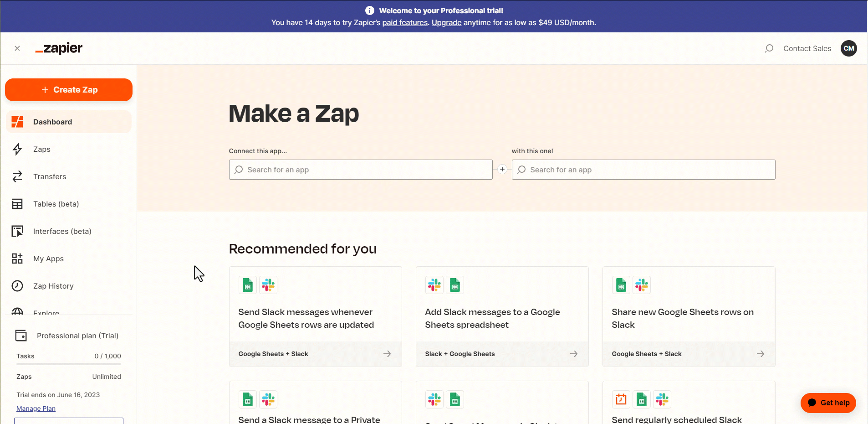Viewport: 868px width, 424px height.
Task: Click the My Apps icon
Action: point(17,259)
